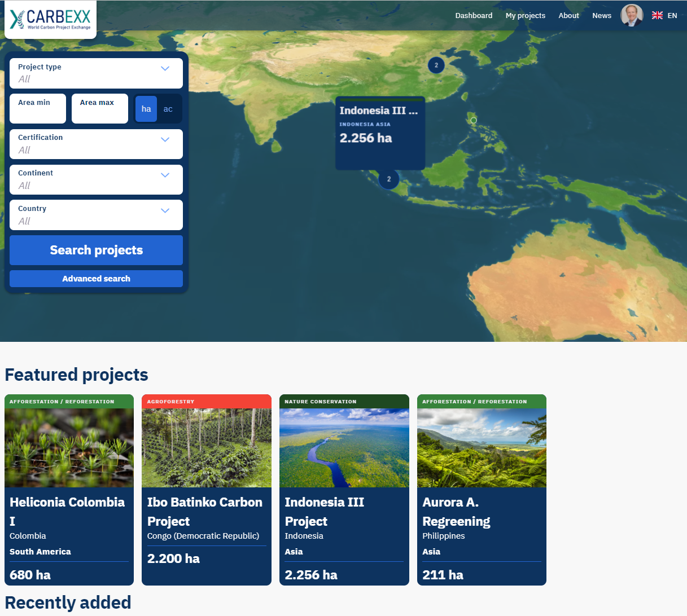
Task: Open the News page
Action: point(602,16)
